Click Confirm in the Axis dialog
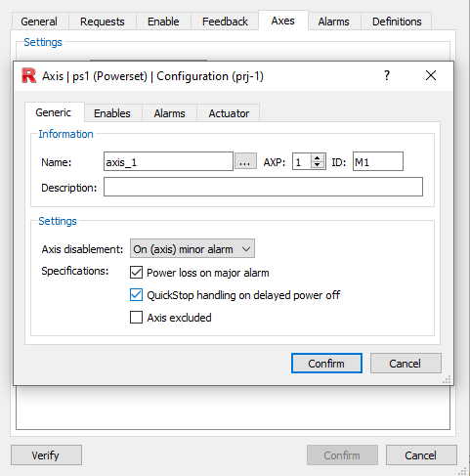Viewport: 470px width, 476px height. pyautogui.click(x=326, y=364)
